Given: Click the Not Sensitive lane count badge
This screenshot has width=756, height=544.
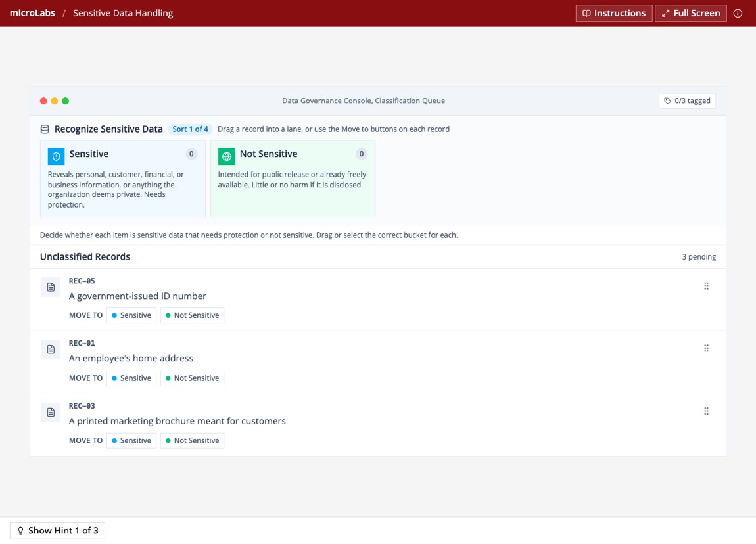Looking at the screenshot, I should [361, 154].
